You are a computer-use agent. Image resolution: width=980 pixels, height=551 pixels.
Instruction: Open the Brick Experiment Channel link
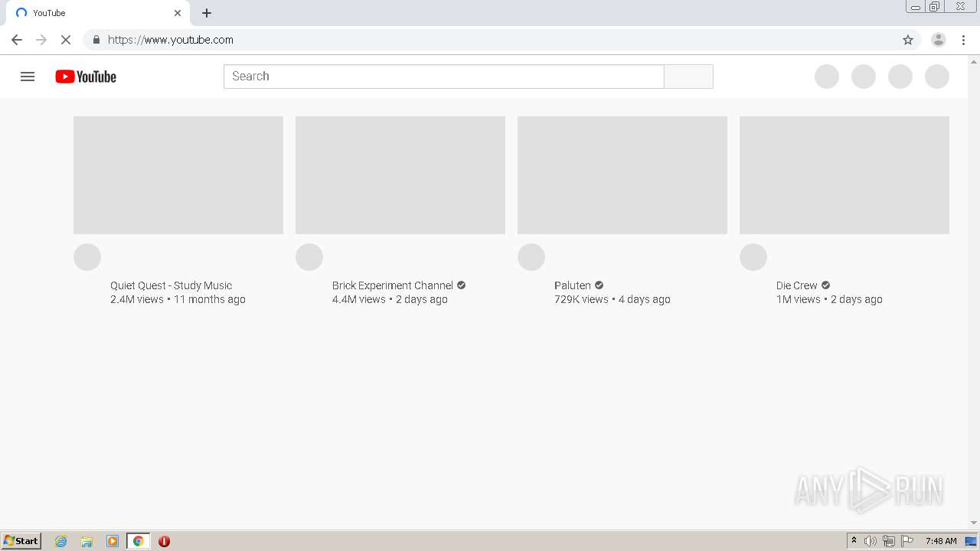point(393,285)
